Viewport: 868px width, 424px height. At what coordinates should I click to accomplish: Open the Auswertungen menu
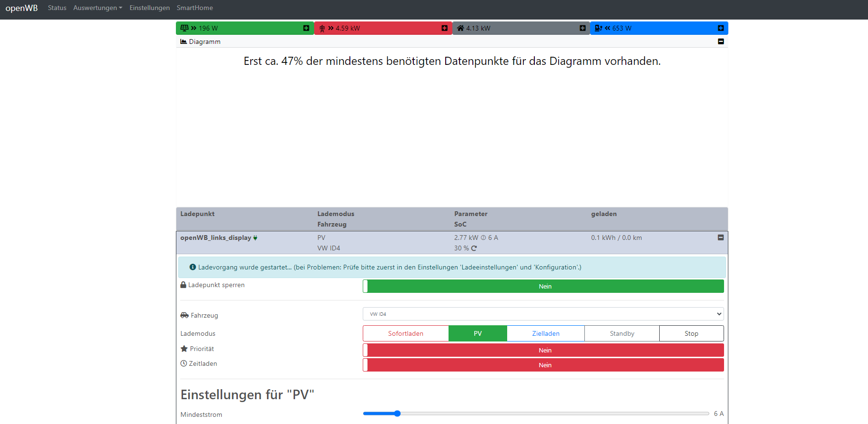(97, 8)
